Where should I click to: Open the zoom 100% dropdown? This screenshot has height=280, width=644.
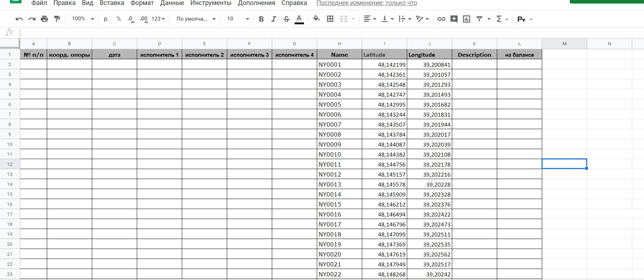pyautogui.click(x=83, y=19)
